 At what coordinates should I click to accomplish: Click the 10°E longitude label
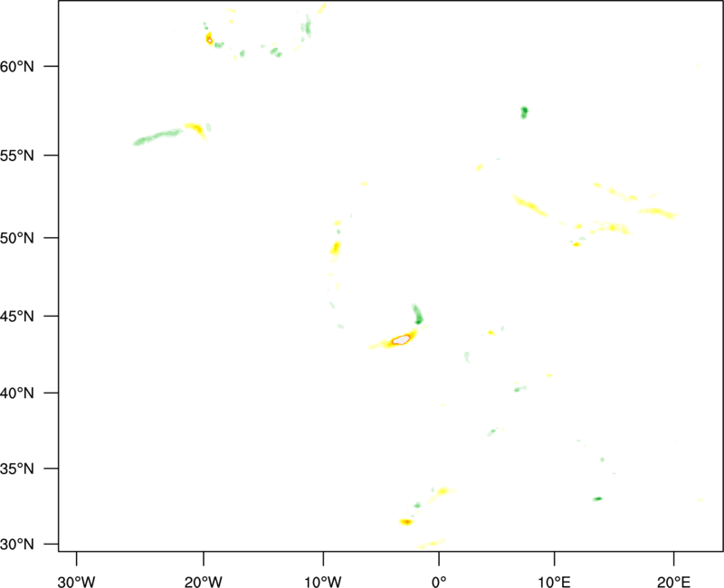coord(554,582)
